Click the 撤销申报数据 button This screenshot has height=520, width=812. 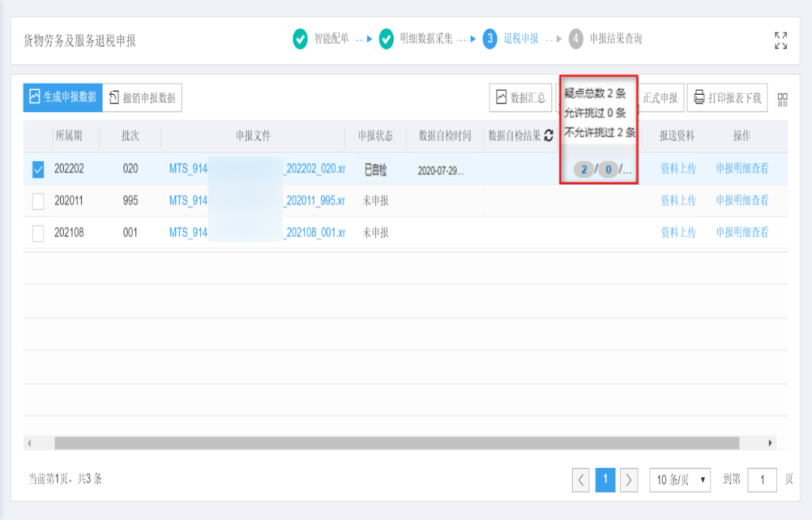point(142,98)
